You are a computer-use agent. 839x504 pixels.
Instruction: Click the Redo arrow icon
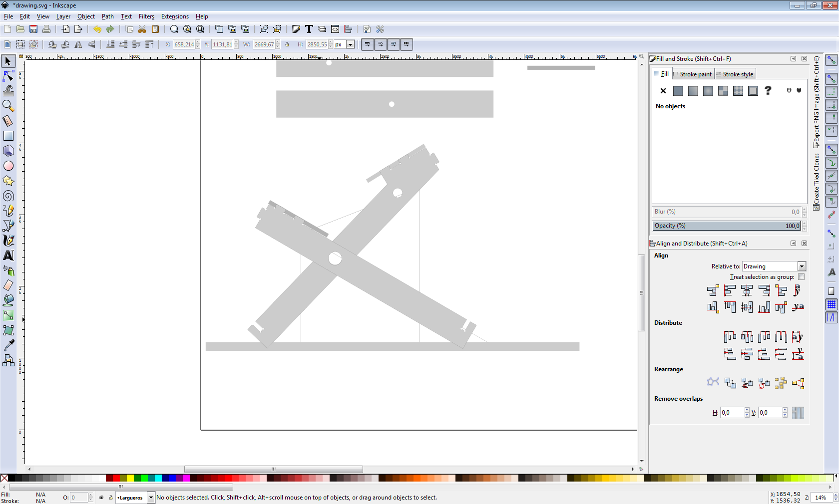click(x=110, y=29)
